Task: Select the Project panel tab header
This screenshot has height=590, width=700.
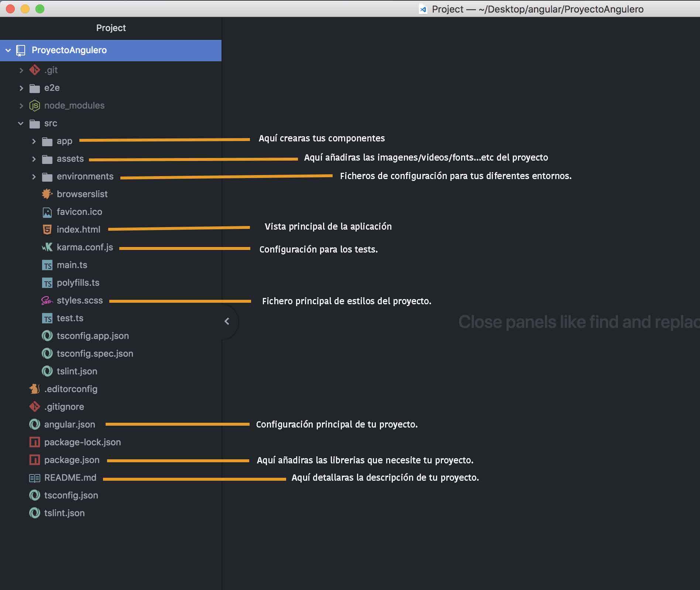Action: click(111, 28)
